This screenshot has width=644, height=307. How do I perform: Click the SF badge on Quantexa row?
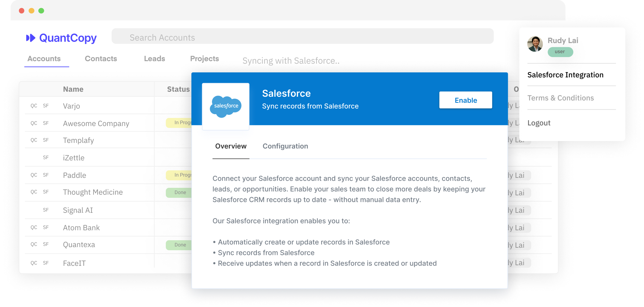(x=46, y=244)
